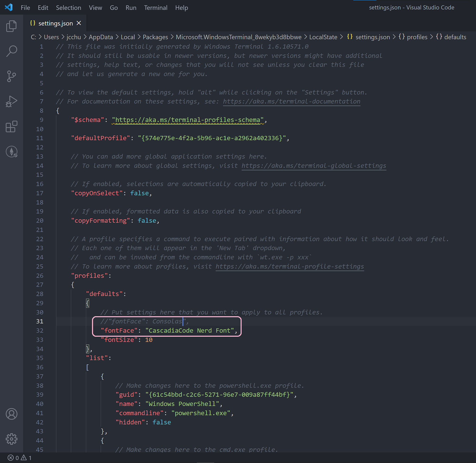Follow the aka.ms/terminal-global-settings link
The height and width of the screenshot is (463, 476).
point(314,166)
